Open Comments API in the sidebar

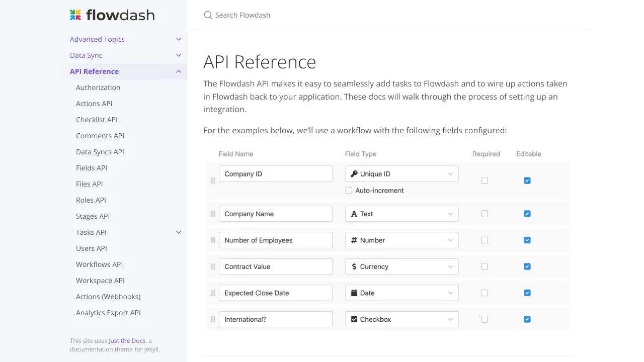tap(100, 136)
